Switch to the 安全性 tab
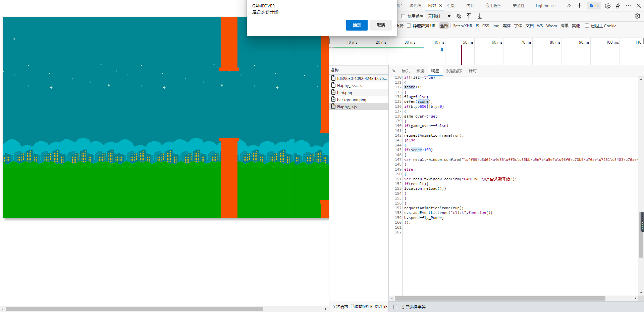The height and width of the screenshot is (312, 644). point(519,6)
